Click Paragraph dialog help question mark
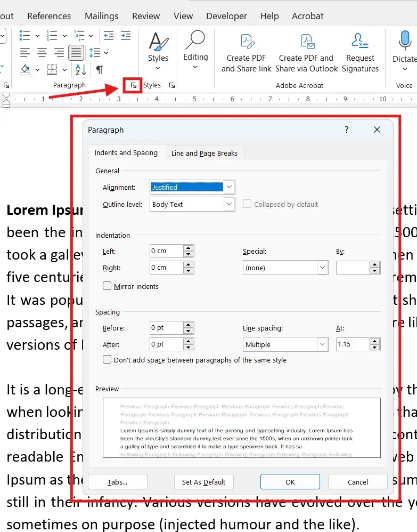 click(347, 130)
